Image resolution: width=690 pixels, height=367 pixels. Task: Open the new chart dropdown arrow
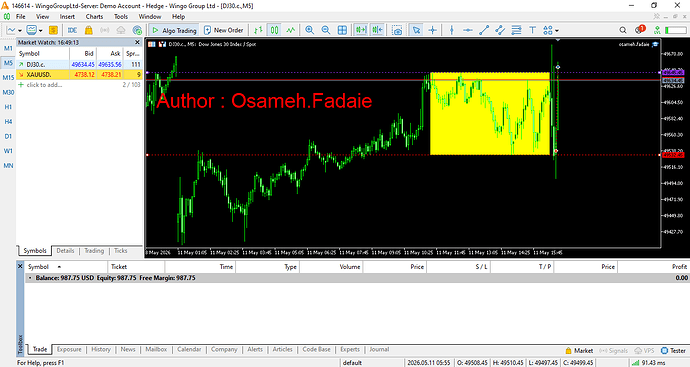coord(20,30)
